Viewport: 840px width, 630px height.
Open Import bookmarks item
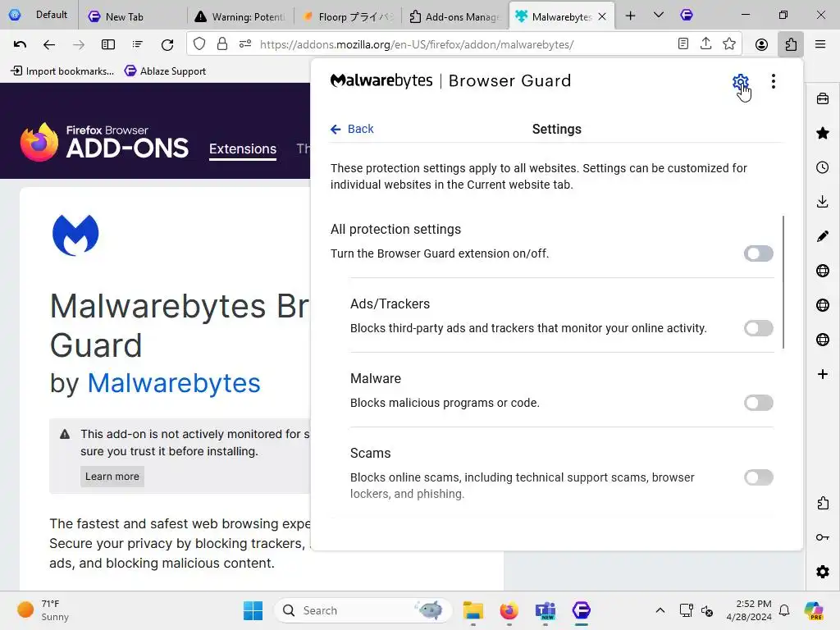[x=62, y=71]
